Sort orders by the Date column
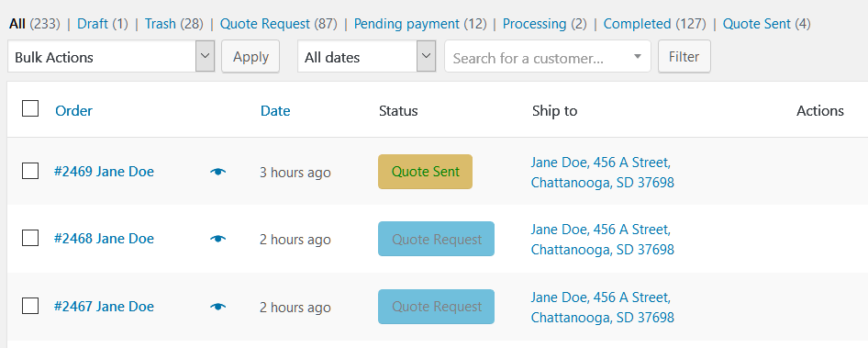The image size is (868, 348). click(275, 111)
